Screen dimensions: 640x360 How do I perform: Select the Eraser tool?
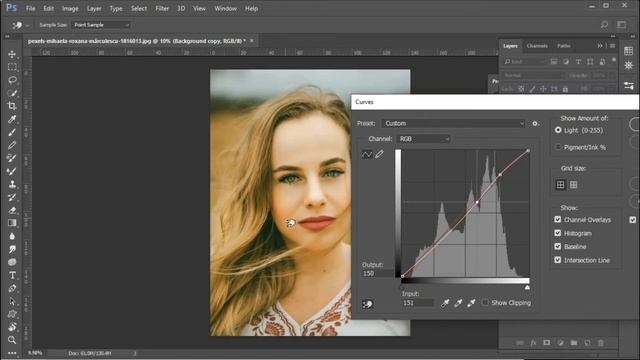pos(12,210)
